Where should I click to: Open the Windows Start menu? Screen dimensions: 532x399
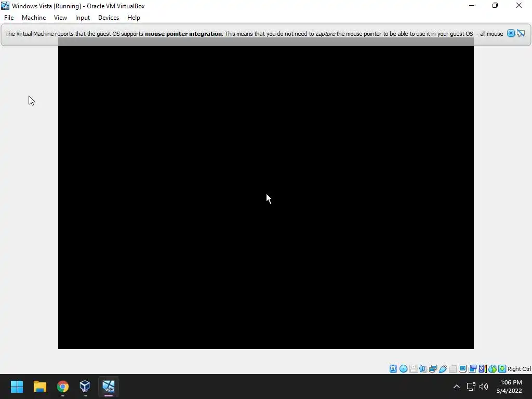pos(17,387)
